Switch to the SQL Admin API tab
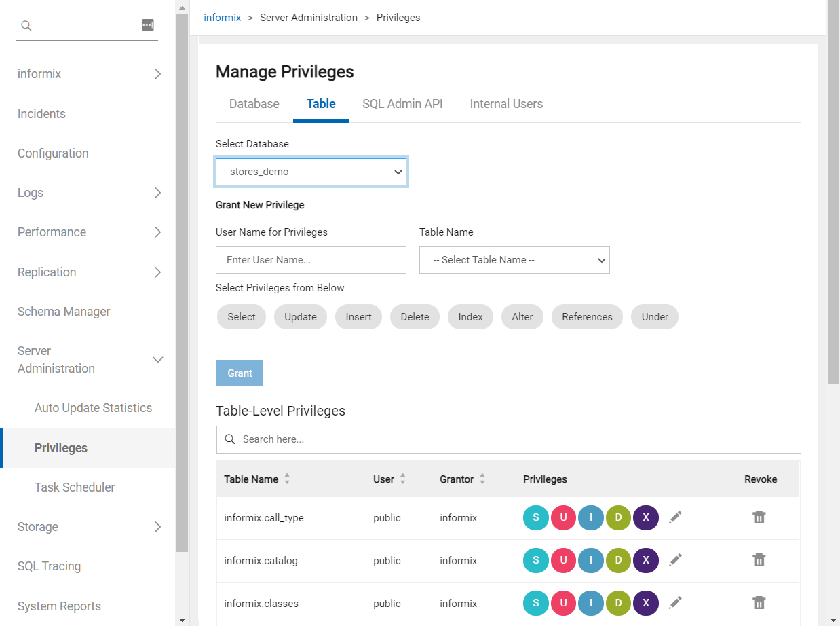This screenshot has width=840, height=626. click(x=402, y=104)
